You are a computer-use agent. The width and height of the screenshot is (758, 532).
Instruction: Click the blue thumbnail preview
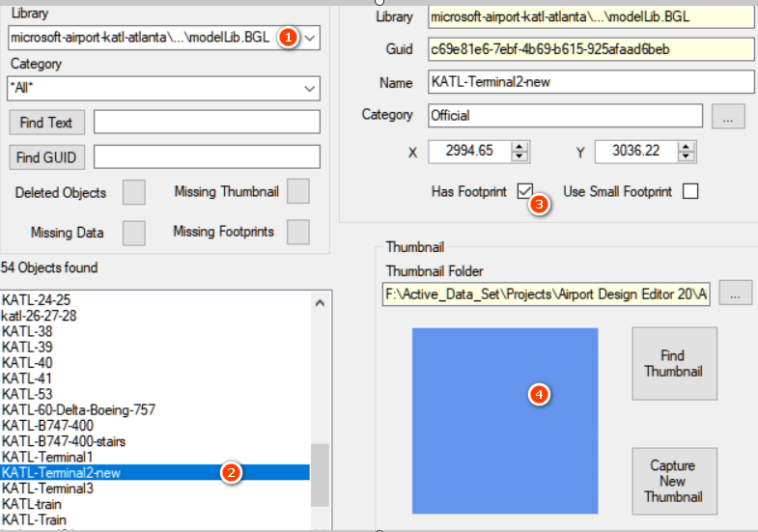click(x=505, y=421)
